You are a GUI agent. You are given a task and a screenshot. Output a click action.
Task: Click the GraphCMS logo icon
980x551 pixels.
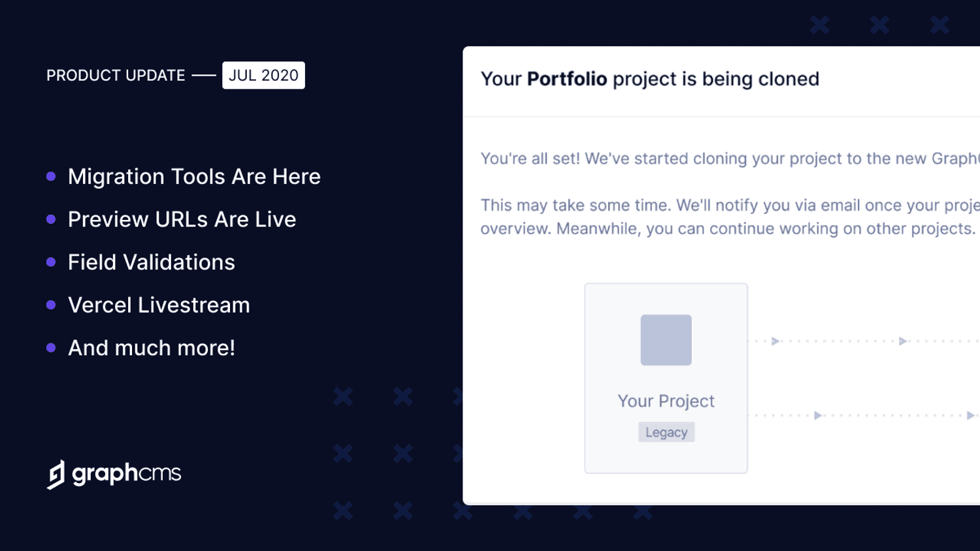56,474
